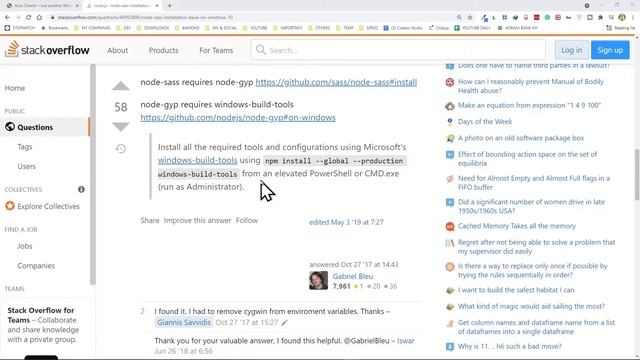Focus the Stack Overflow search field
Image resolution: width=640 pixels, height=360 pixels.
pos(398,50)
